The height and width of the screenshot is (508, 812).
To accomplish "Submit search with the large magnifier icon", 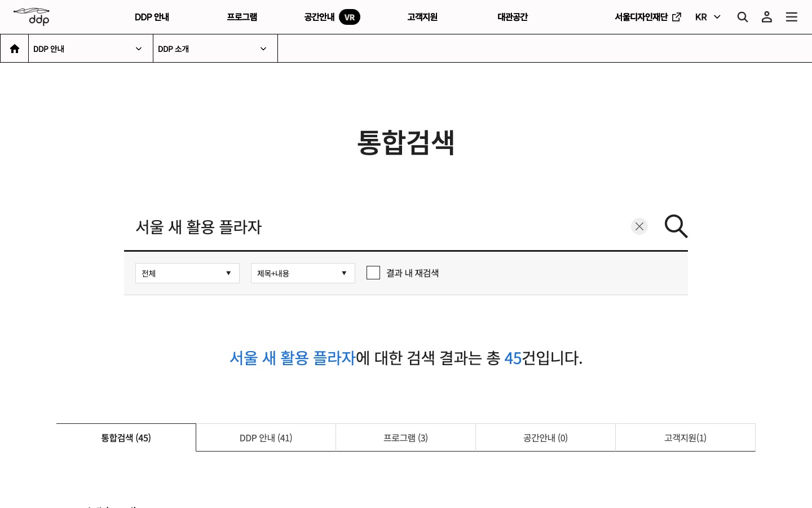I will tap(676, 226).
